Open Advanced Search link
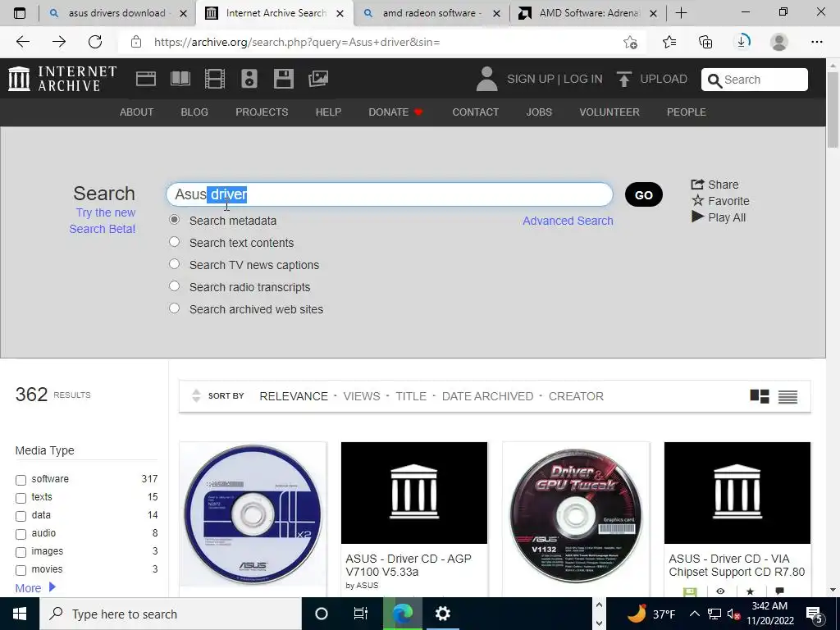This screenshot has height=630, width=840. tap(568, 221)
